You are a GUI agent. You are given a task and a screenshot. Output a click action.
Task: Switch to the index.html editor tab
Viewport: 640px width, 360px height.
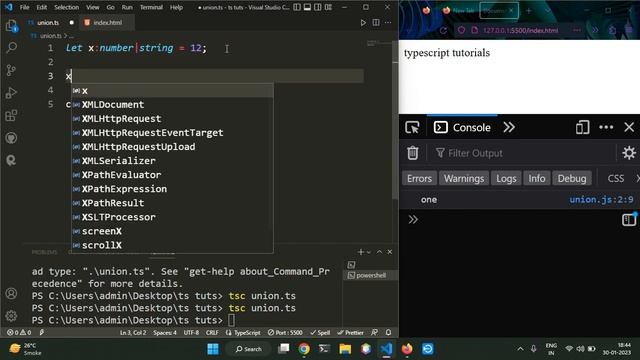pyautogui.click(x=107, y=23)
